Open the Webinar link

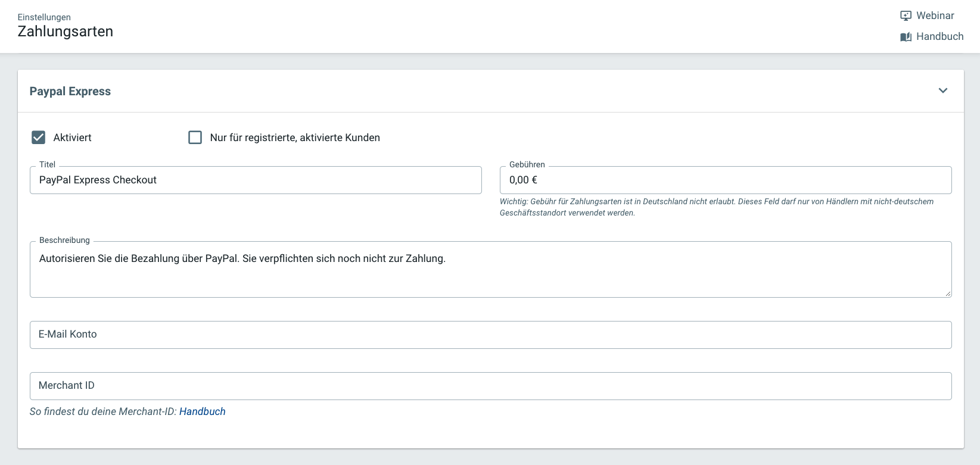click(935, 15)
